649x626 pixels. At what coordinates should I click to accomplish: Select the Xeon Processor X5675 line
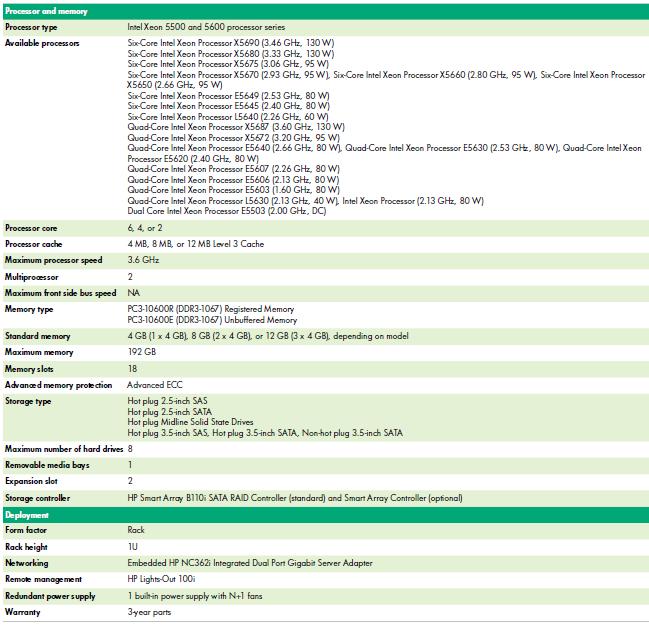pyautogui.click(x=228, y=64)
